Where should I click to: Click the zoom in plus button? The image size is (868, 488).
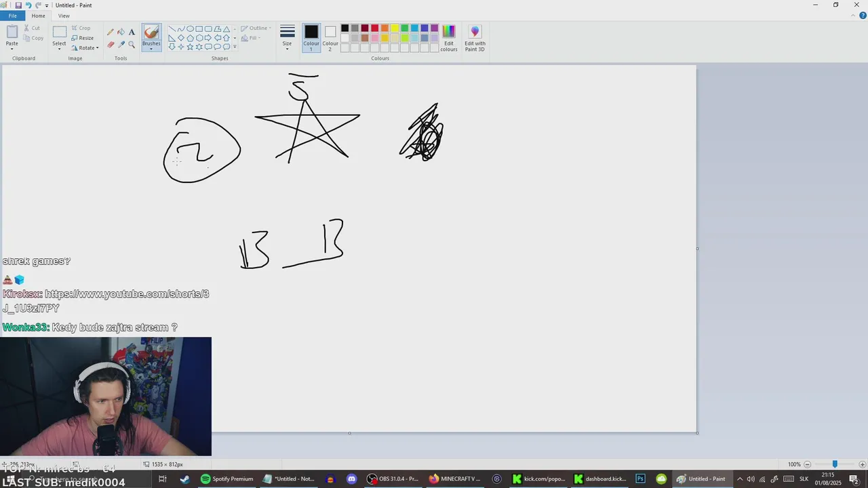click(x=862, y=464)
